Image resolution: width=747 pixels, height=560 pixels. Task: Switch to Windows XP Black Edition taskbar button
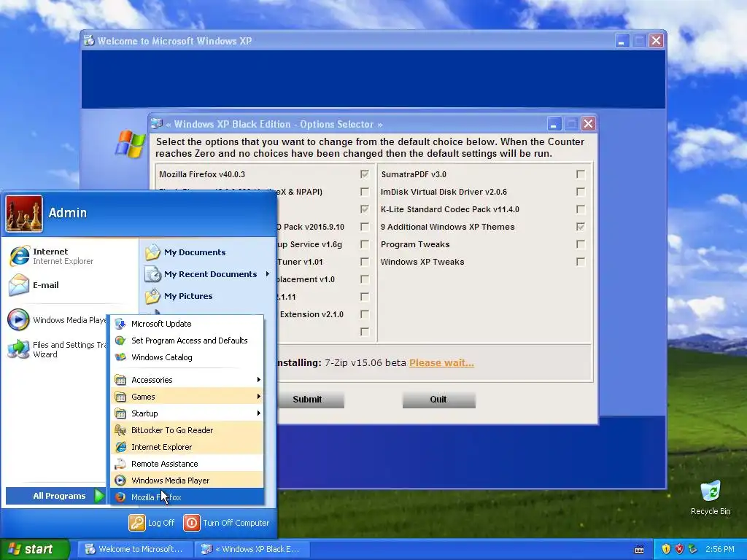click(x=252, y=549)
